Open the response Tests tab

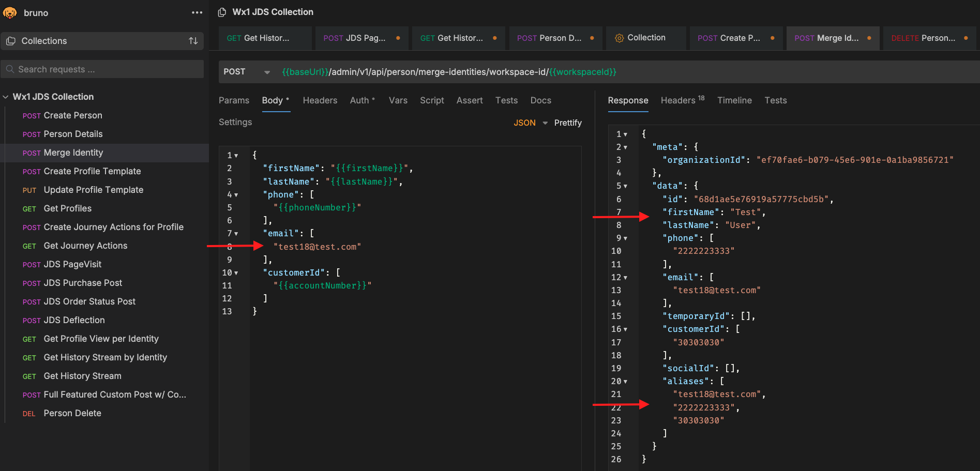tap(776, 100)
